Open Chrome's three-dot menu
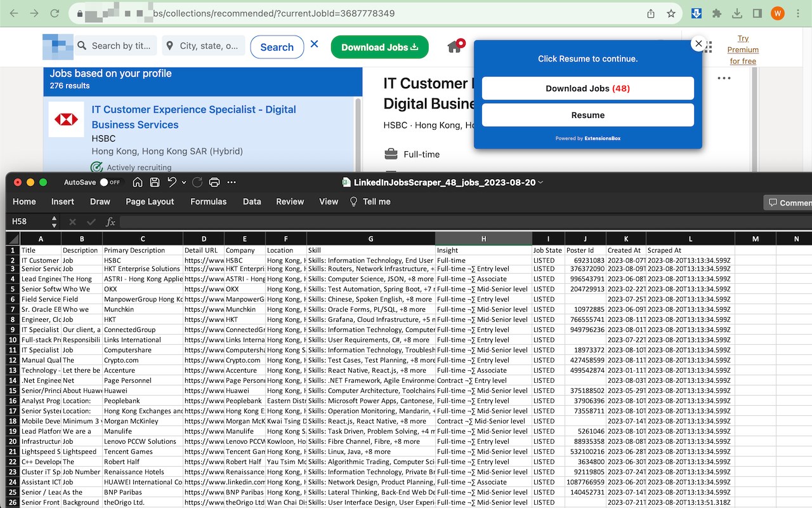This screenshot has height=508, width=812. click(799, 13)
